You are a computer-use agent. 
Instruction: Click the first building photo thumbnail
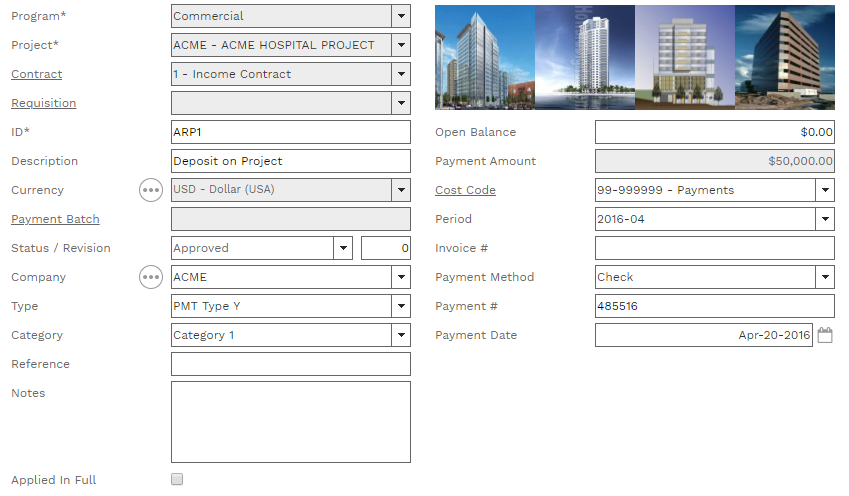coord(484,57)
